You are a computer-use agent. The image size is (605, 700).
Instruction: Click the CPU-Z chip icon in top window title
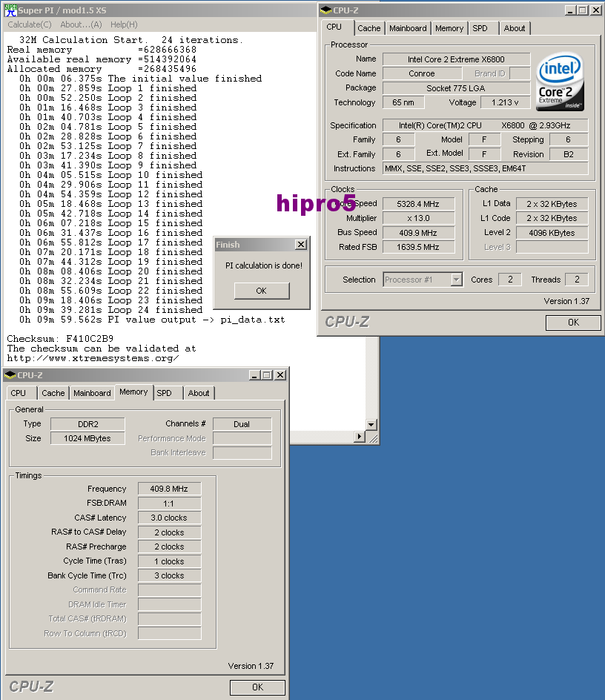click(x=326, y=10)
